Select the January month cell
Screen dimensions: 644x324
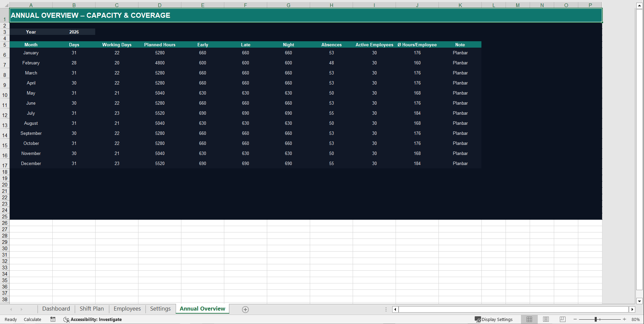[x=31, y=53]
